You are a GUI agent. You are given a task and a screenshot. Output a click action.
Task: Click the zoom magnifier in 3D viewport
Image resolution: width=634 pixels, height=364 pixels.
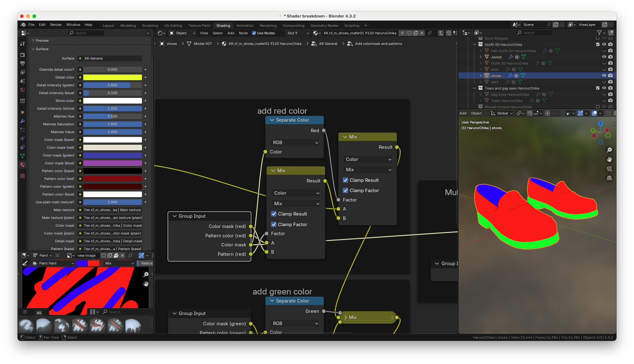[609, 150]
